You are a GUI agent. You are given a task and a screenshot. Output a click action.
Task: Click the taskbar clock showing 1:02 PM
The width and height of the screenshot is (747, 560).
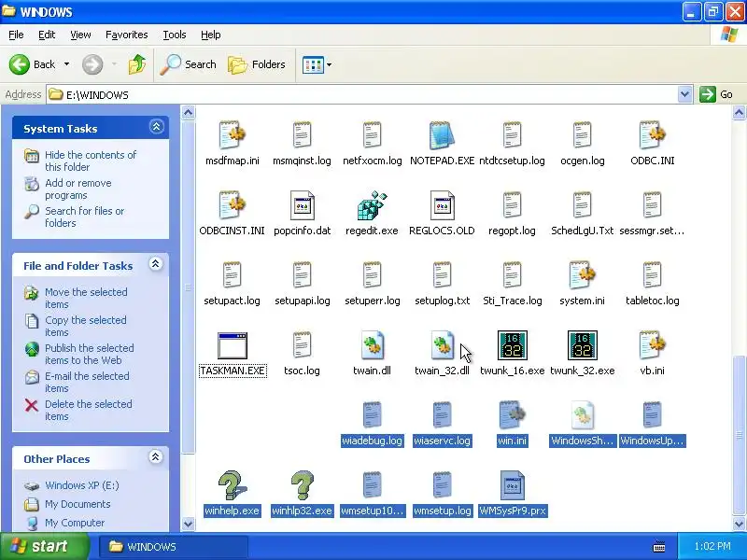pos(712,546)
